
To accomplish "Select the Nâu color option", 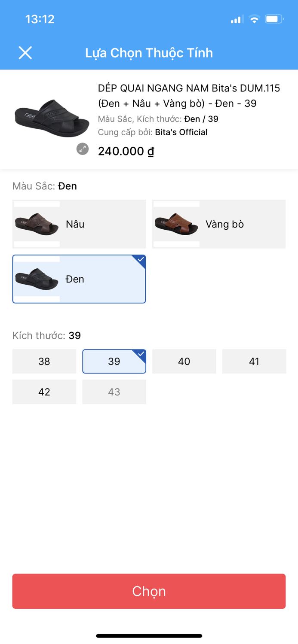I will tap(79, 224).
